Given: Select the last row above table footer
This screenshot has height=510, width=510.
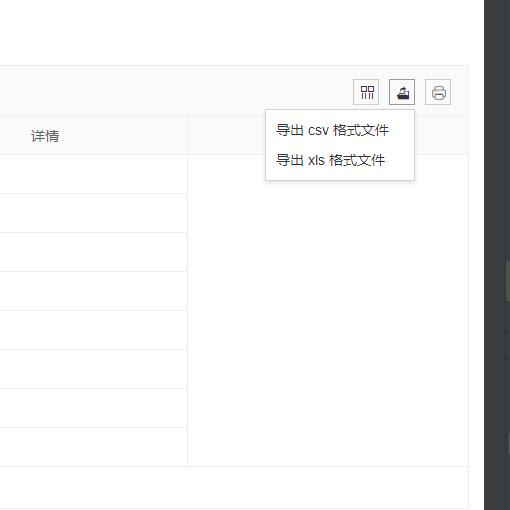Looking at the screenshot, I should pyautogui.click(x=93, y=447).
